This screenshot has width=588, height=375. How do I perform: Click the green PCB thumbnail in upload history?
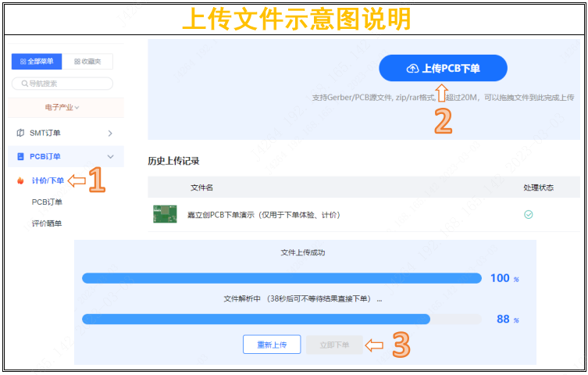tap(164, 214)
